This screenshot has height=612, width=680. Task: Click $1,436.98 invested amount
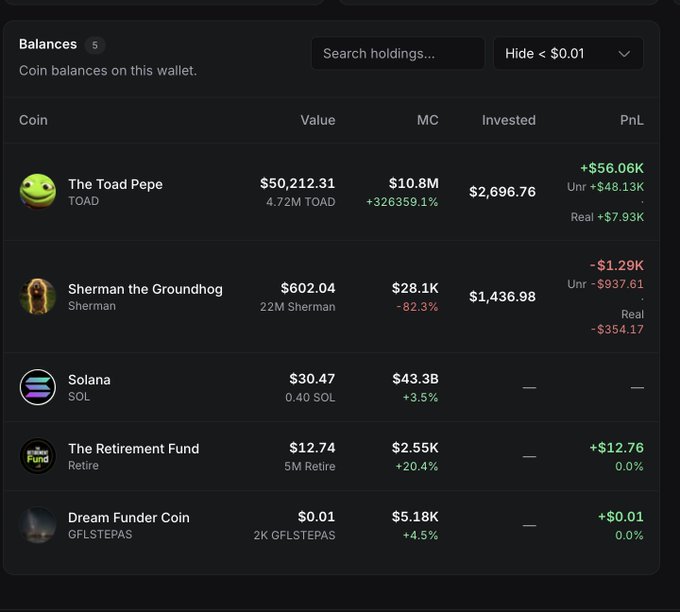502,297
